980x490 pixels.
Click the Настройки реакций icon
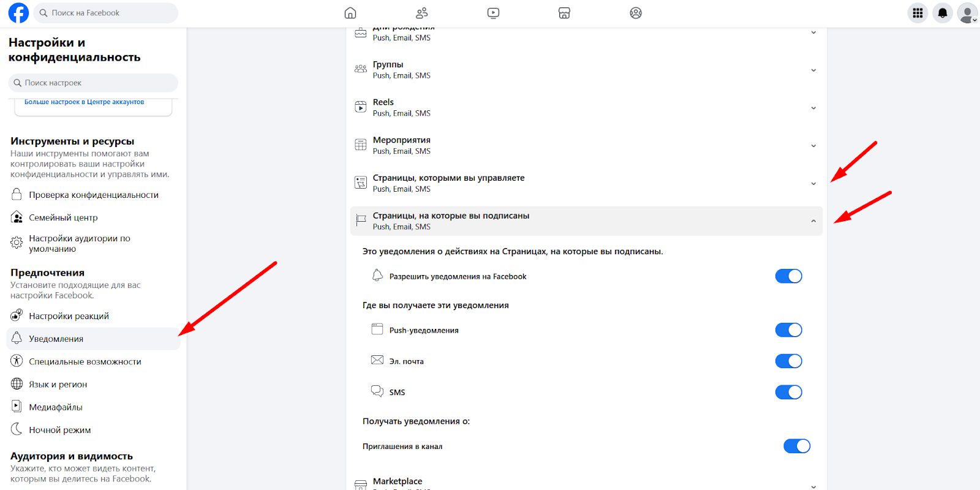coord(17,315)
